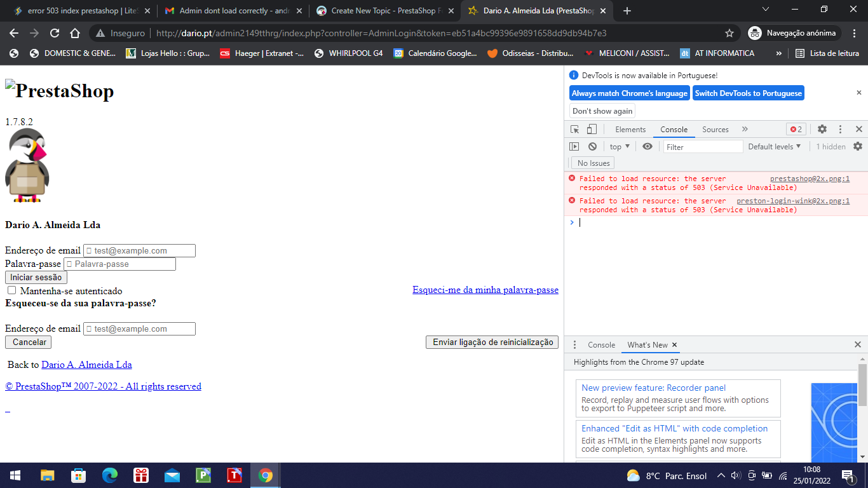Select the DevTools inspect element tool
Screen dimensions: 868x488
click(575, 129)
